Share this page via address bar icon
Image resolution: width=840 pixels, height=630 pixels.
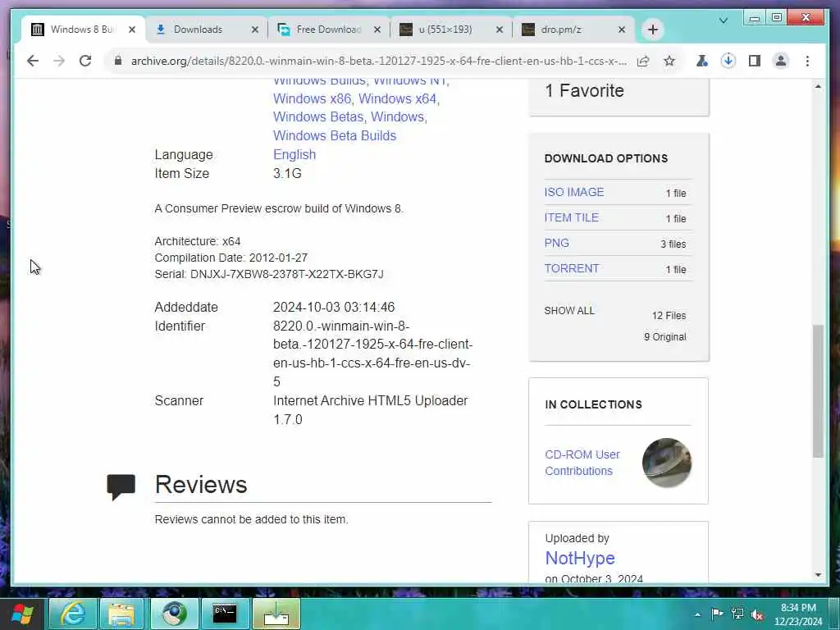(643, 61)
